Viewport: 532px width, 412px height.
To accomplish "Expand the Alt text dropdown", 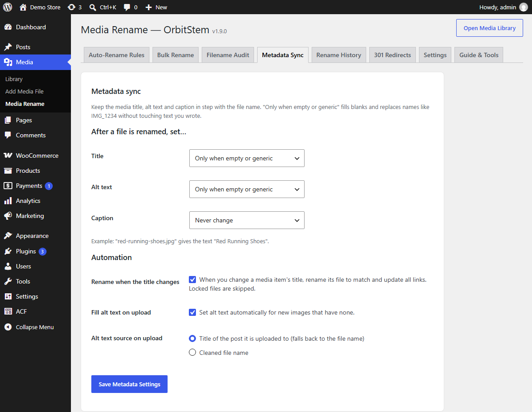I will coord(247,189).
